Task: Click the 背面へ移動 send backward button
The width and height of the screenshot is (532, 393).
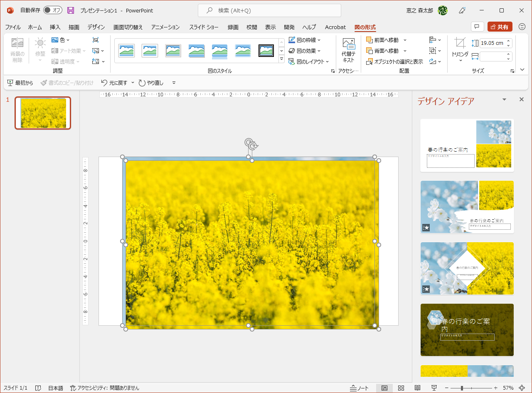Action: [x=383, y=51]
